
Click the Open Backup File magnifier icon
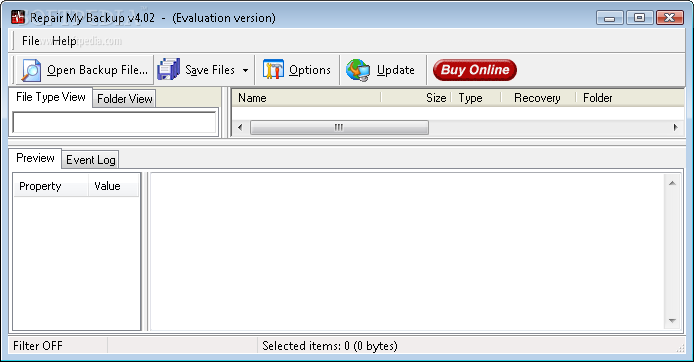31,70
